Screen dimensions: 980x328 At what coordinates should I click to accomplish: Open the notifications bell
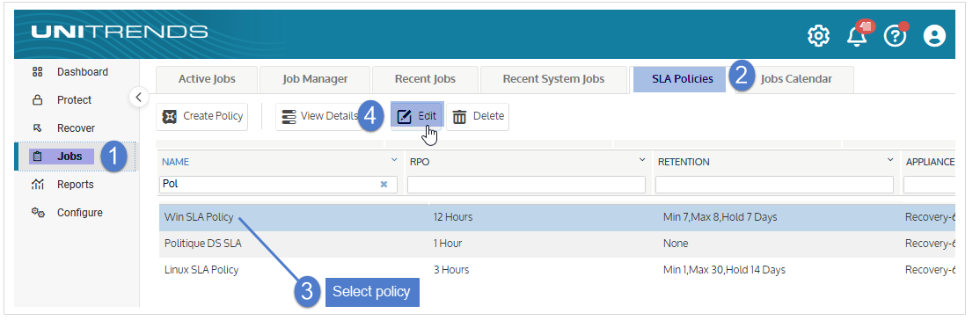tap(858, 35)
